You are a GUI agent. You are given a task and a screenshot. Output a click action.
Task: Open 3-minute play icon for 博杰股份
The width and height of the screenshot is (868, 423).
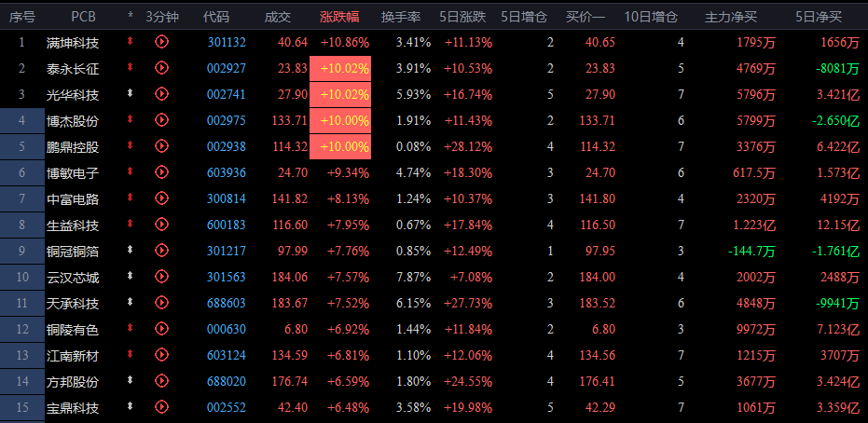pyautogui.click(x=161, y=120)
